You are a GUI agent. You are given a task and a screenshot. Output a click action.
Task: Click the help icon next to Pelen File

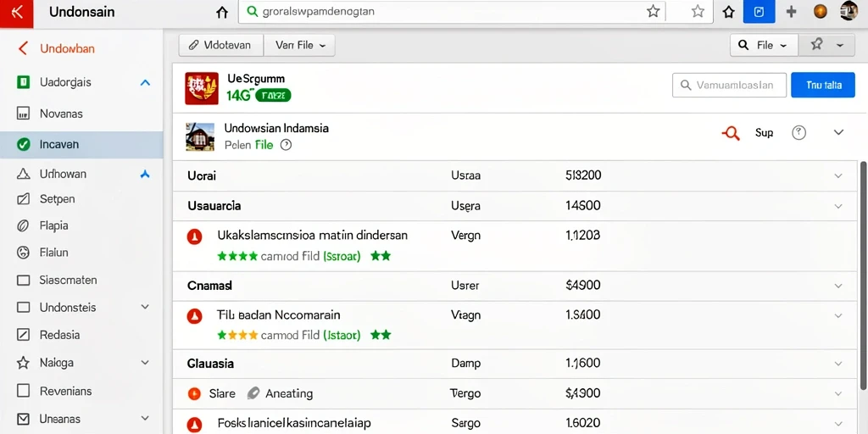click(x=286, y=145)
